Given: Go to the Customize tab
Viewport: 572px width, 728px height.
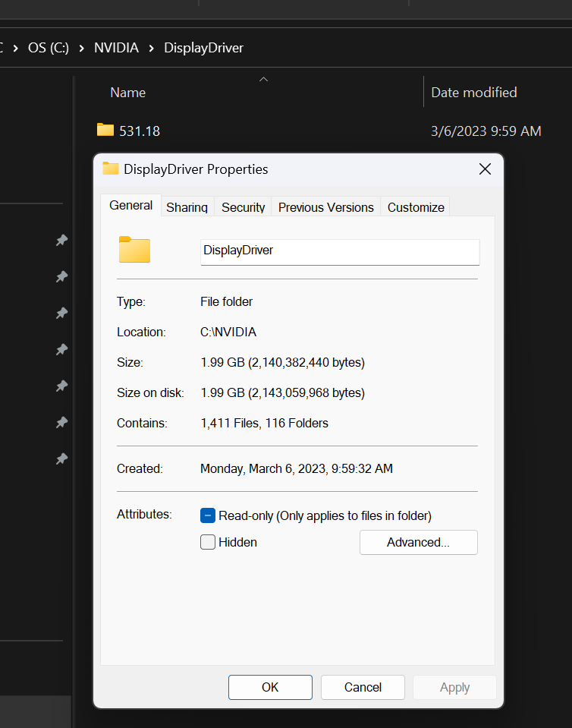Looking at the screenshot, I should coord(416,207).
